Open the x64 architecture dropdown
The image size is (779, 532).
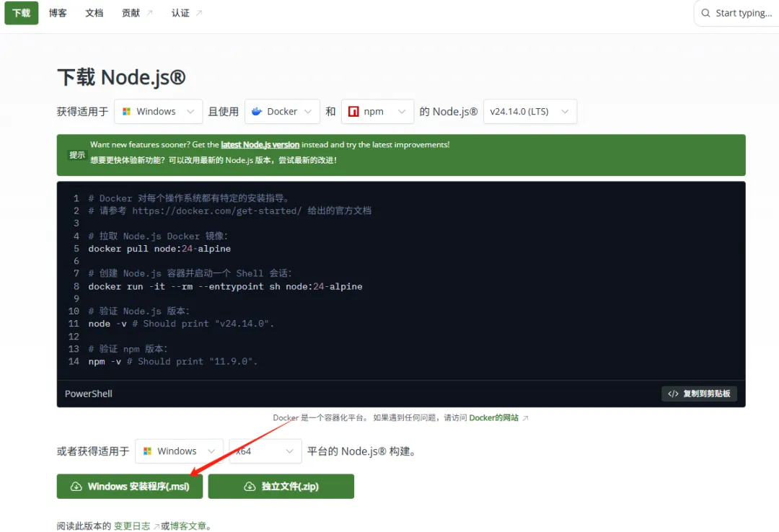(265, 451)
